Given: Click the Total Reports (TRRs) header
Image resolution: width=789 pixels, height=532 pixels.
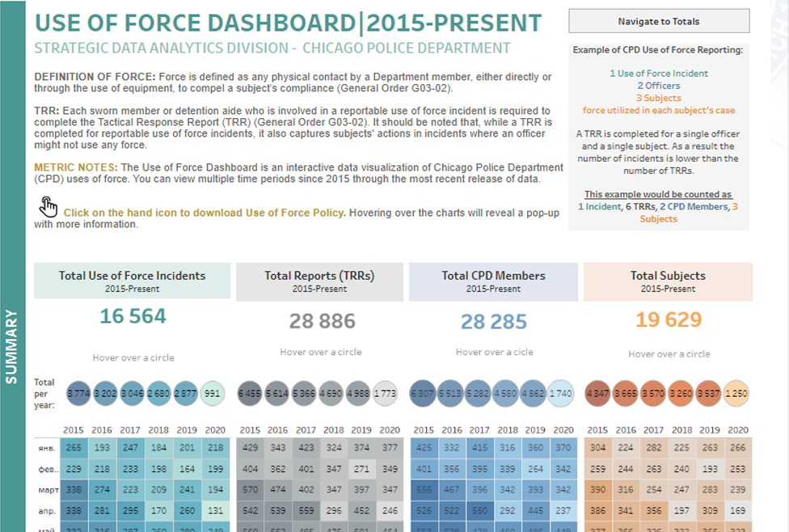Looking at the screenshot, I should click(x=319, y=282).
